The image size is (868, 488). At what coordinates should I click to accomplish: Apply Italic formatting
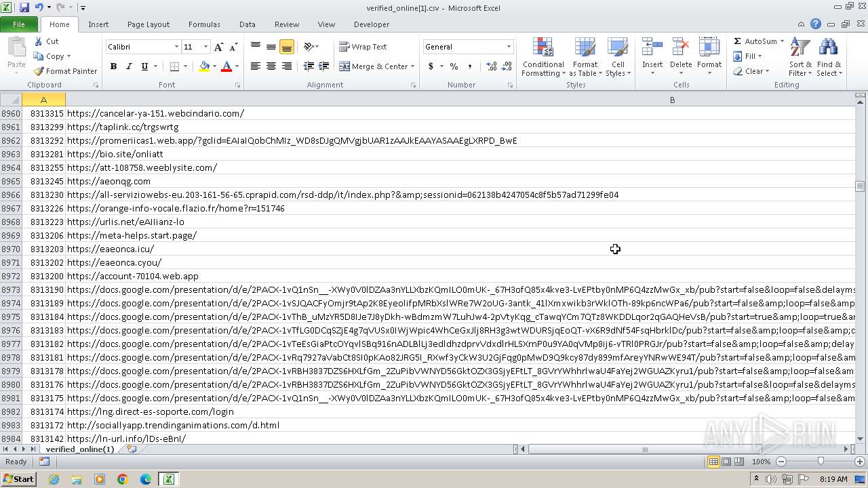tap(129, 66)
